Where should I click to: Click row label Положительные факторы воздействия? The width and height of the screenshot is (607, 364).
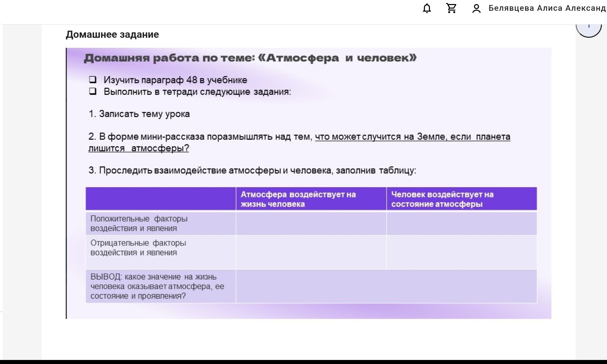[x=161, y=223]
